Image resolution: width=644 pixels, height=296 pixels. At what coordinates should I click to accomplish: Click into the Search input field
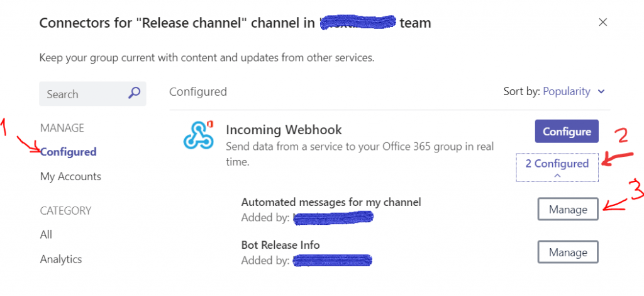[x=82, y=94]
